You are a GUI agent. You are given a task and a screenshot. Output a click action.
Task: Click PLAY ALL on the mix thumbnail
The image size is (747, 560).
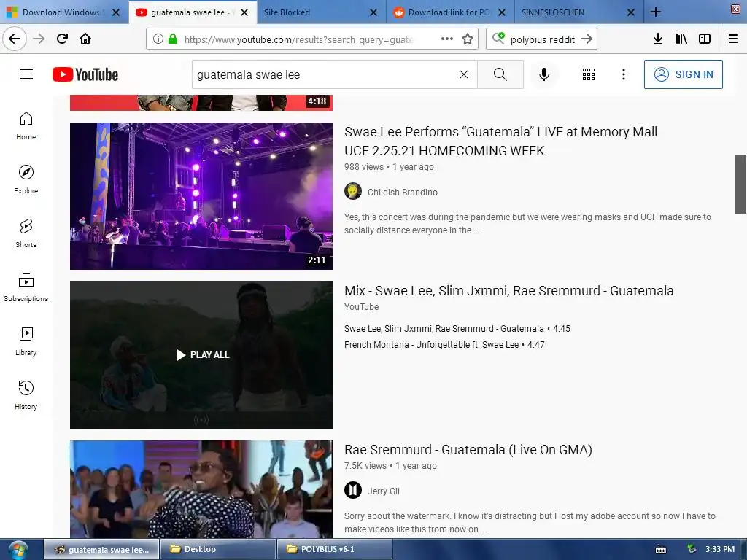pos(204,355)
